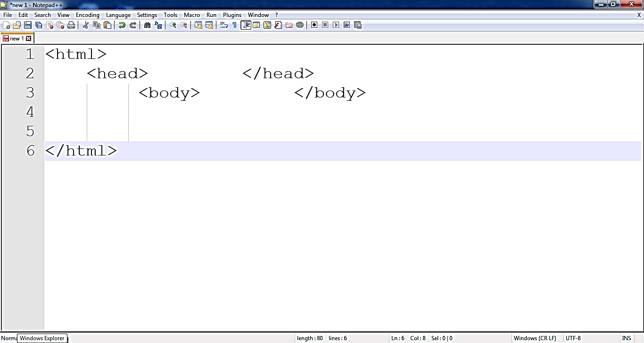Click the Open file folder icon

point(17,25)
